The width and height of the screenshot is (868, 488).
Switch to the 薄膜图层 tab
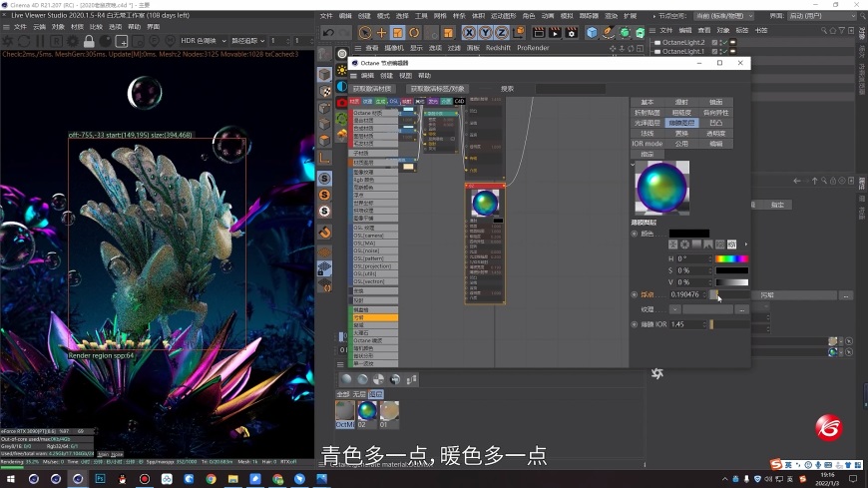(x=679, y=123)
